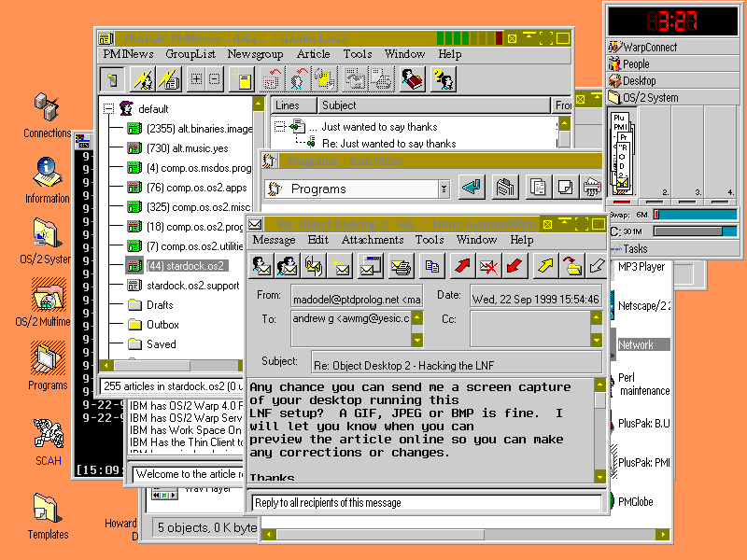This screenshot has width=747, height=560.
Task: Click the blue back arrow in Programs window
Action: (472, 188)
